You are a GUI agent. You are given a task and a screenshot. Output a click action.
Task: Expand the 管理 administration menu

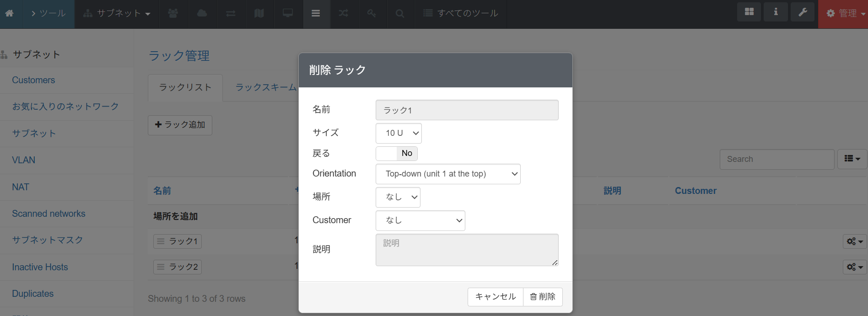click(x=843, y=14)
